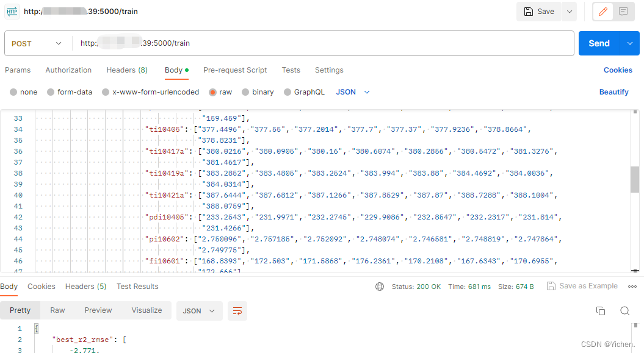The image size is (644, 353).
Task: Open the comments icon
Action: (623, 12)
